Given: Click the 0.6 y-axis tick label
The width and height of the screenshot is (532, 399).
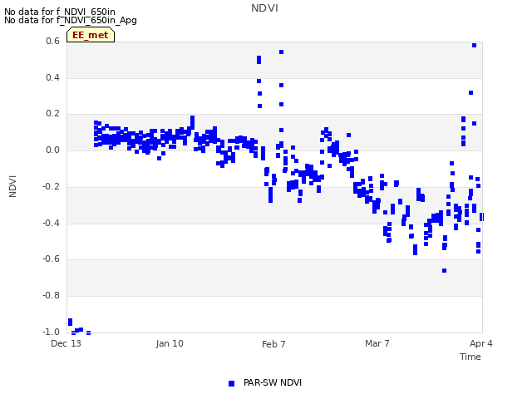Looking at the screenshot, I should point(52,41).
